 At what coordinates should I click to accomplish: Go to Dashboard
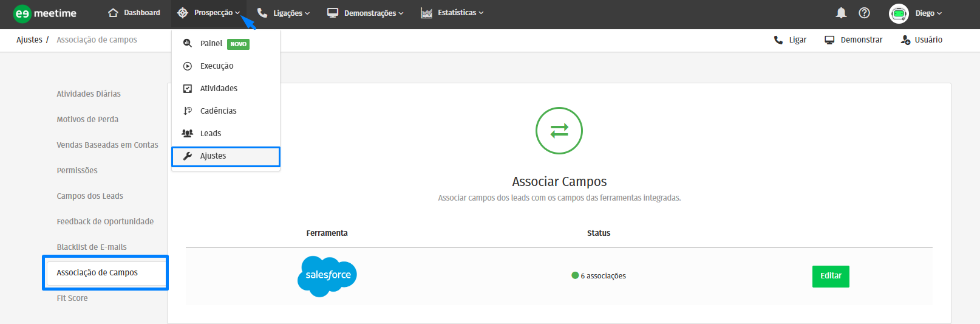point(134,13)
